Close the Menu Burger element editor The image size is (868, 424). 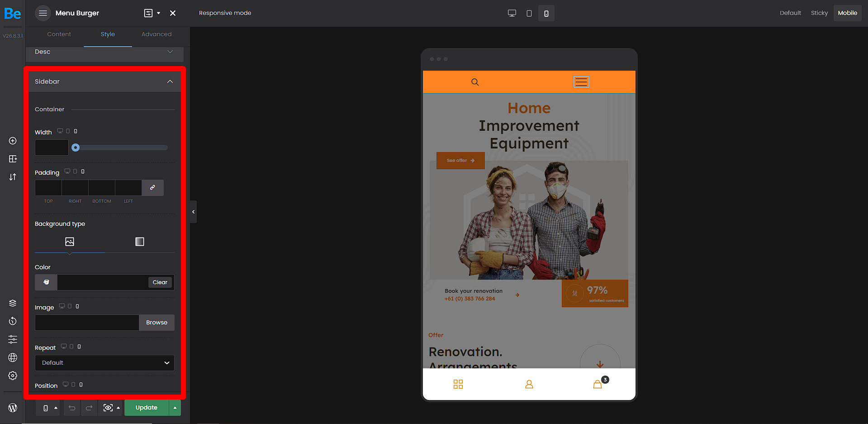pyautogui.click(x=173, y=13)
